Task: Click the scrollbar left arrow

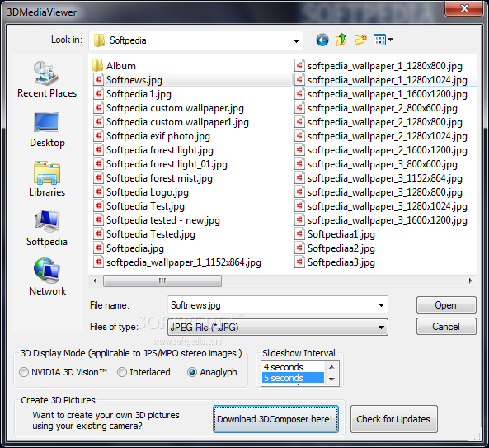Action: coord(95,281)
